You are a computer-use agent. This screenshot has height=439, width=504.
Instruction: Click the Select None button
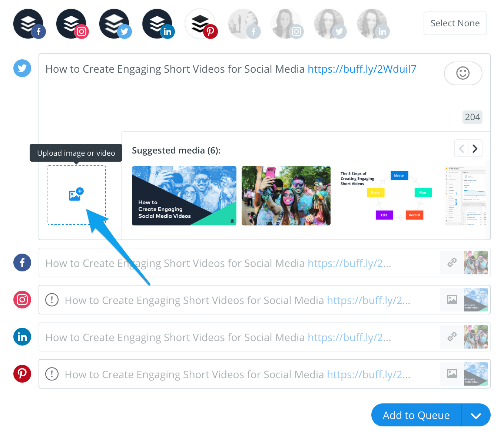pyautogui.click(x=455, y=23)
